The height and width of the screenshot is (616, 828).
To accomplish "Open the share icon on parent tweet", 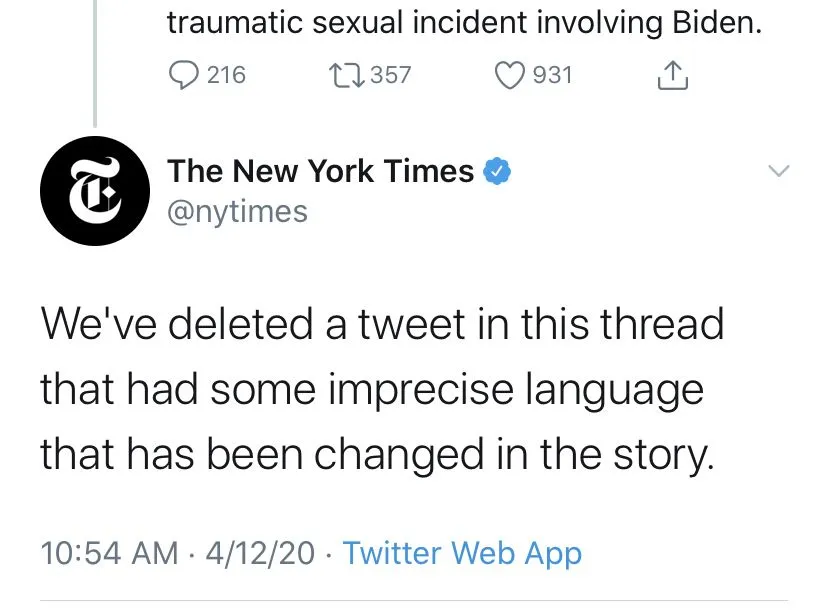I will pos(674,75).
